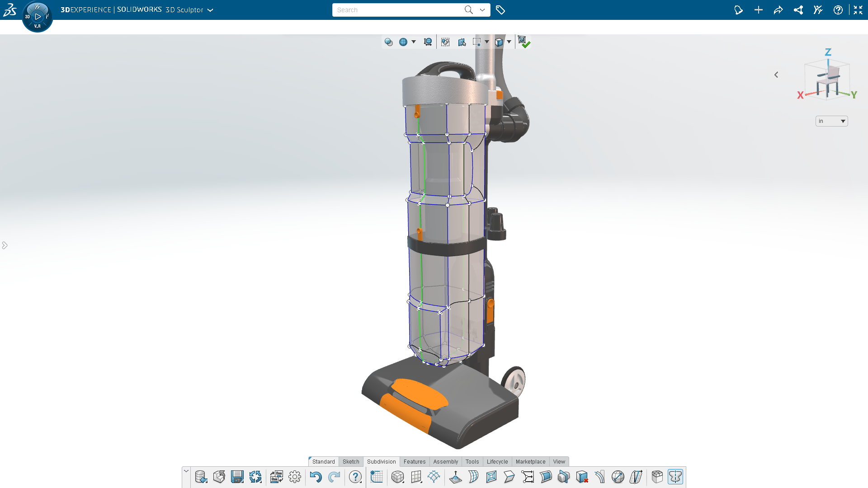The height and width of the screenshot is (488, 868).
Task: Click the plus add button in top bar
Action: pos(758,10)
